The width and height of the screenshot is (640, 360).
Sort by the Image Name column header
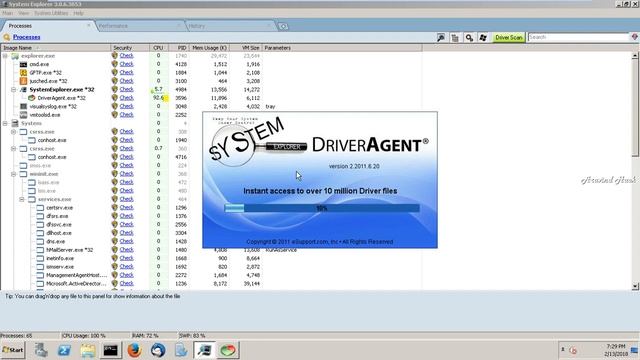tap(56, 48)
